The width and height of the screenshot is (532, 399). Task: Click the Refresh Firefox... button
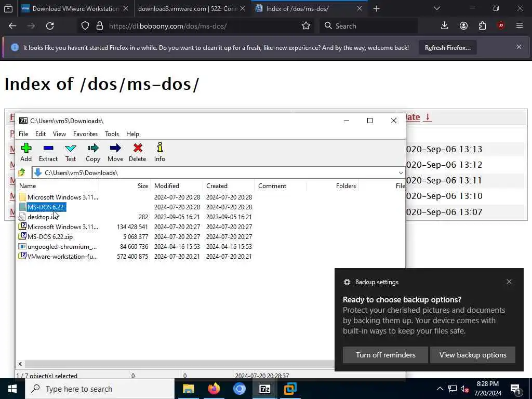coord(447,47)
